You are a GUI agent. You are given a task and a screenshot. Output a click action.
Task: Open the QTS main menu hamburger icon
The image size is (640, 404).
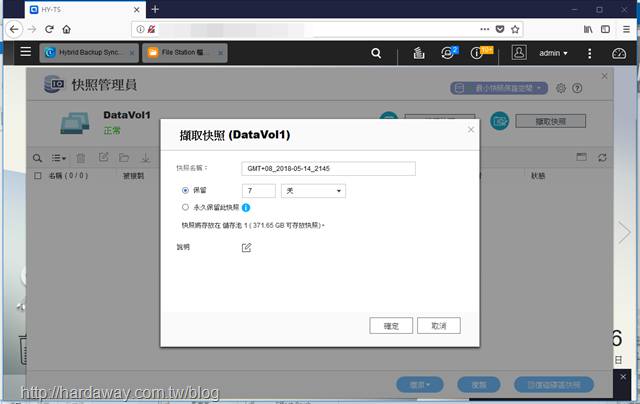(x=26, y=52)
